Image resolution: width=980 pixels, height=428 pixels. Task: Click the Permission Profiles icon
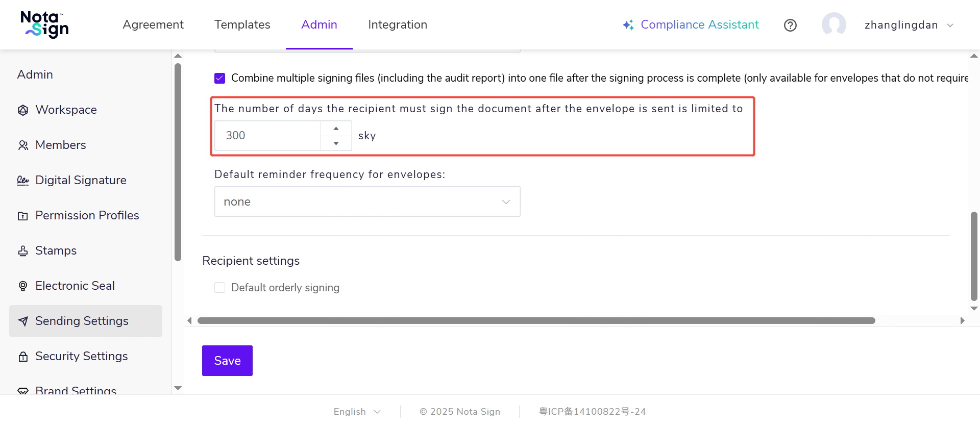23,216
